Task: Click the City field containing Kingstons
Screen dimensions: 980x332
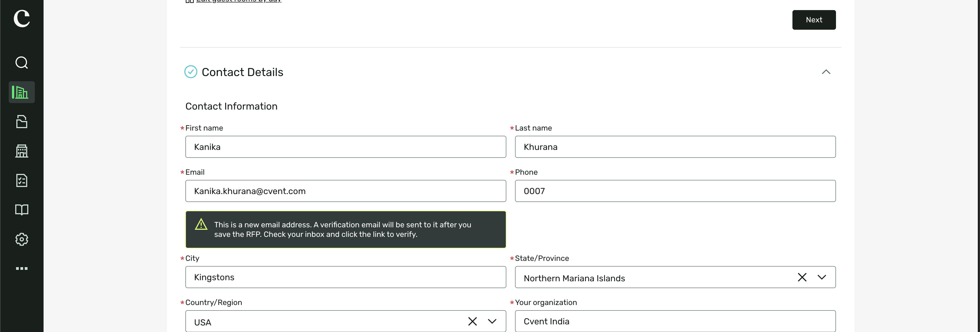Action: (x=345, y=277)
